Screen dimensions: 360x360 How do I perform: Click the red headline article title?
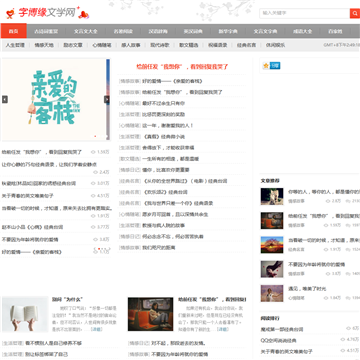[x=182, y=67]
